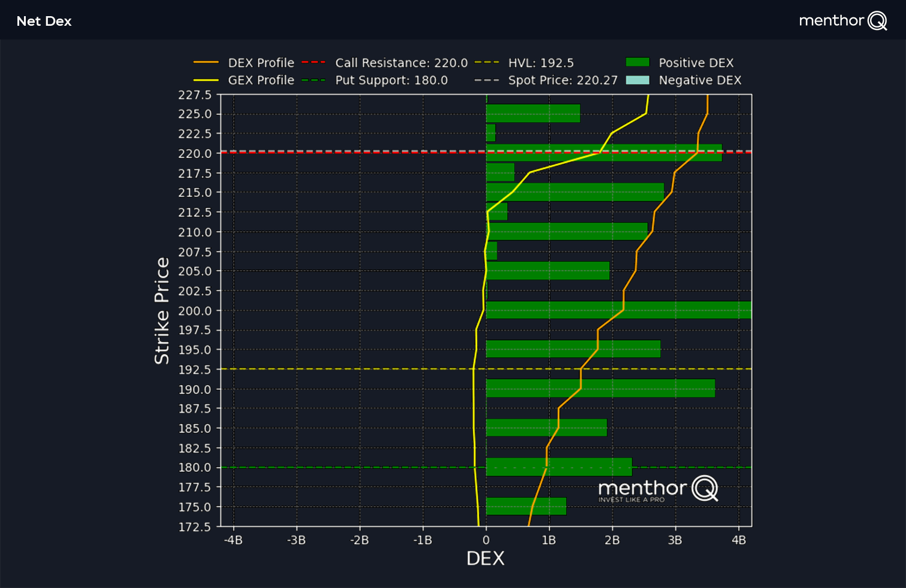
Task: Click the orange DEX Profile legend line
Action: point(206,62)
